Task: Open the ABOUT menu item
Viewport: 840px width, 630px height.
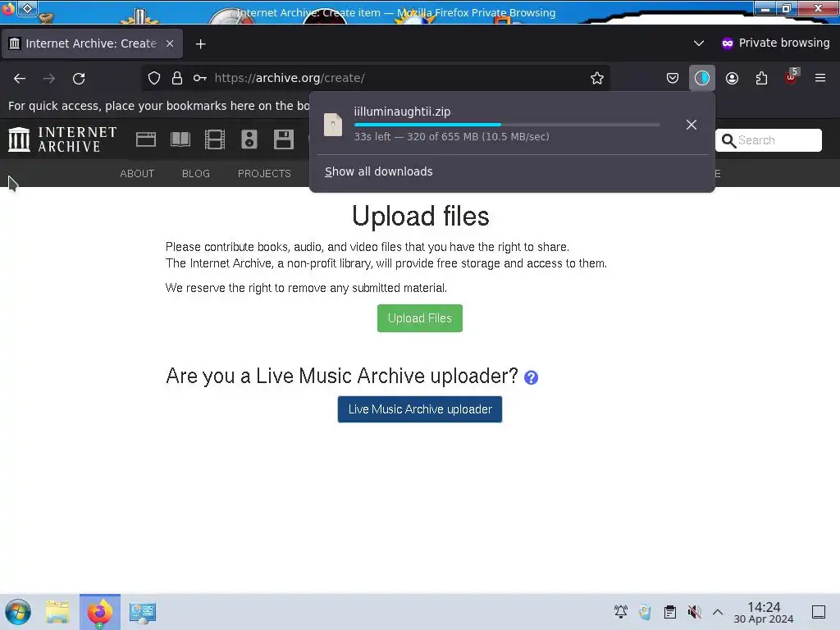Action: click(137, 174)
